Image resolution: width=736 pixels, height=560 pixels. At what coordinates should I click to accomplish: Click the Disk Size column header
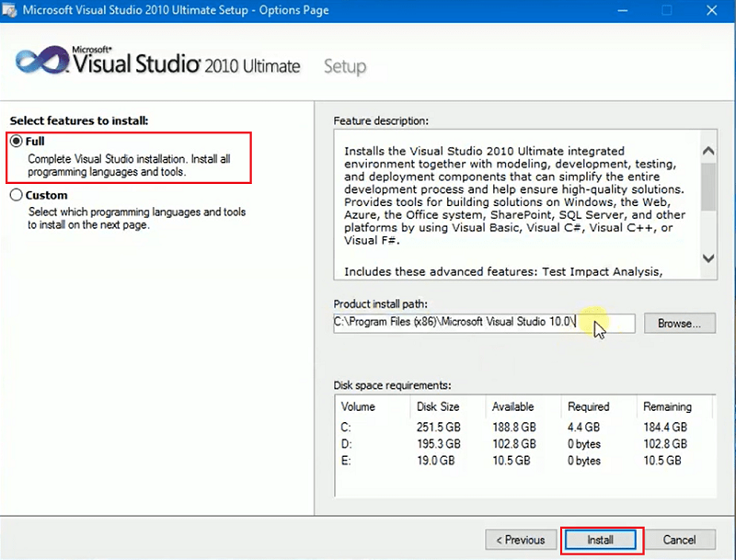[439, 406]
